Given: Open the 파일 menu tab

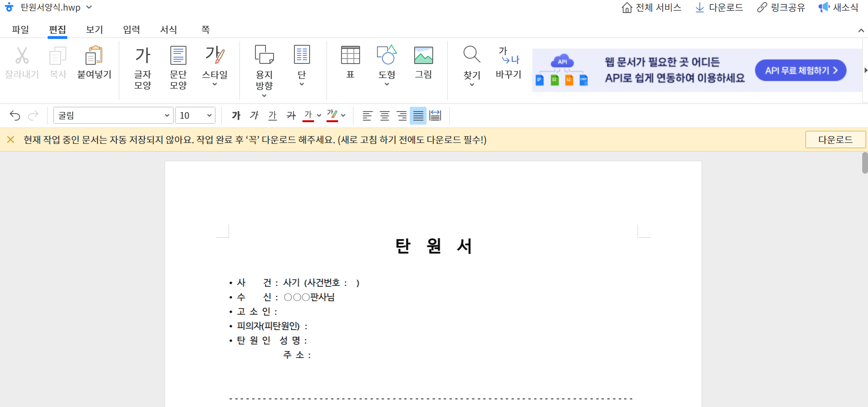Looking at the screenshot, I should pos(20,29).
